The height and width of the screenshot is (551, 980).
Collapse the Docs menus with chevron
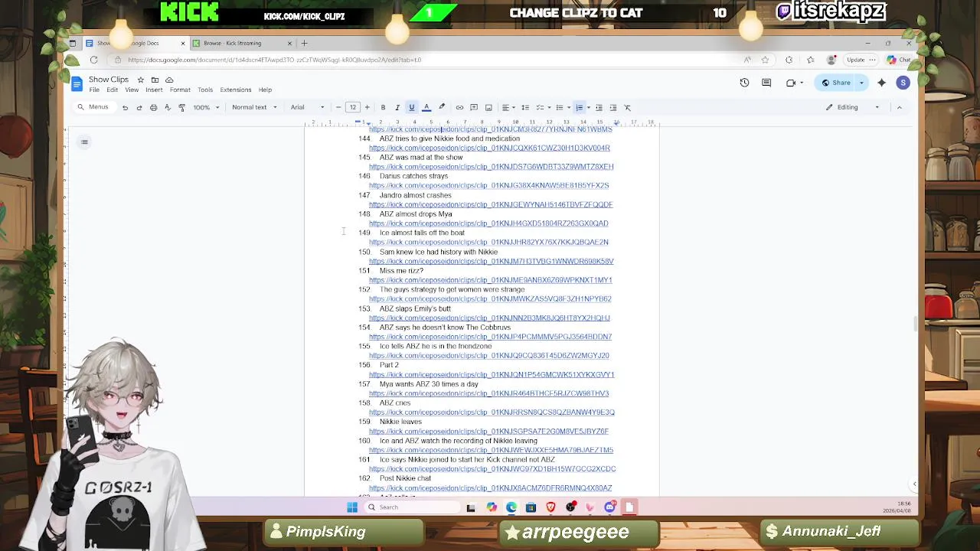[899, 107]
